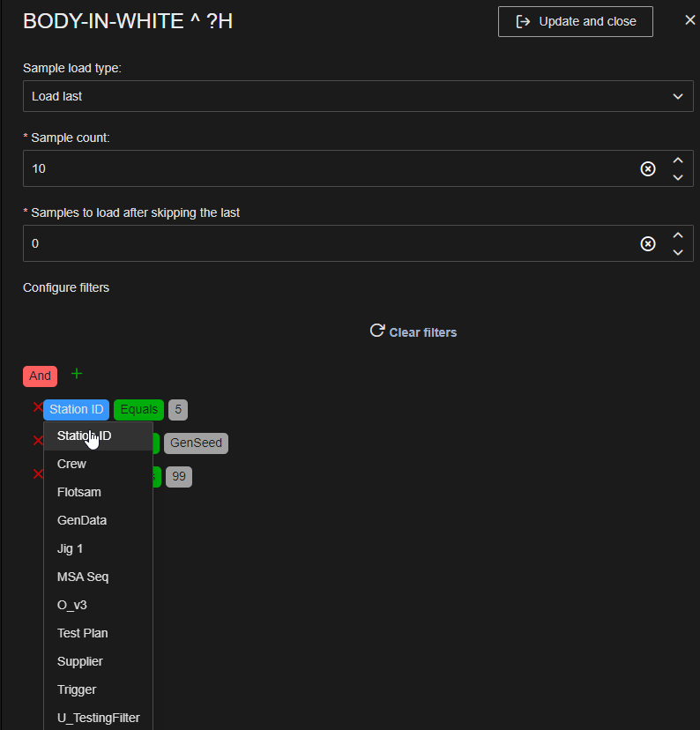Viewport: 700px width, 730px height.
Task: Open the Station ID field selector
Action: click(x=76, y=409)
